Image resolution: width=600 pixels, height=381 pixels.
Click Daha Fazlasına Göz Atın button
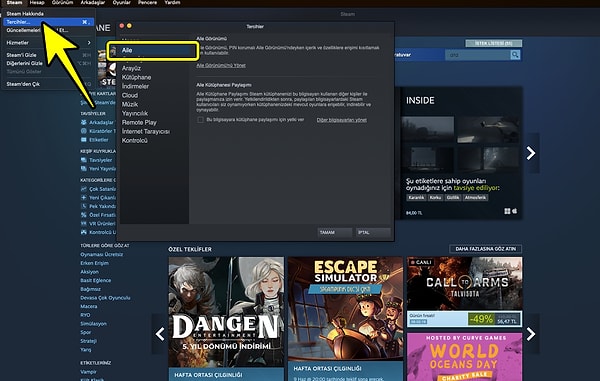[486, 249]
